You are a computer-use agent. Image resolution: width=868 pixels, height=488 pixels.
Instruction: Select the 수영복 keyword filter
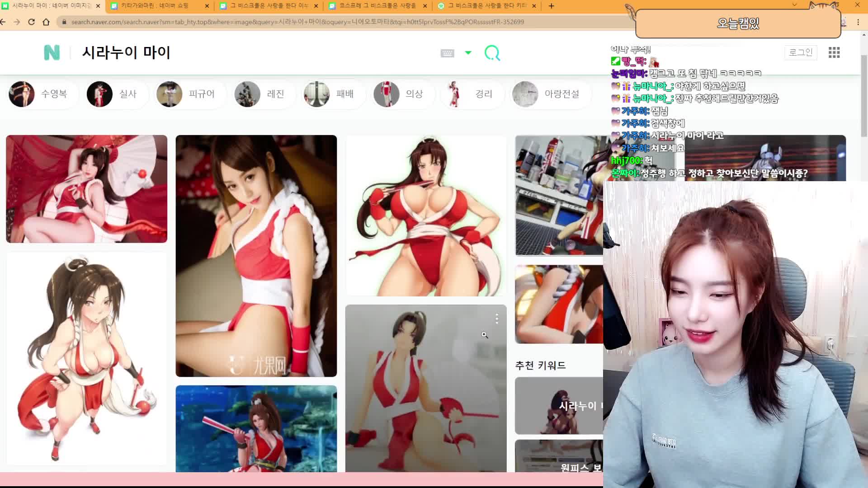43,94
